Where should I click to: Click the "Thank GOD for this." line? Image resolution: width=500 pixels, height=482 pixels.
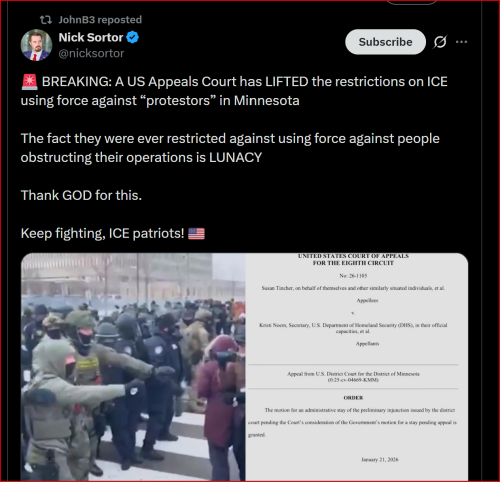click(81, 195)
